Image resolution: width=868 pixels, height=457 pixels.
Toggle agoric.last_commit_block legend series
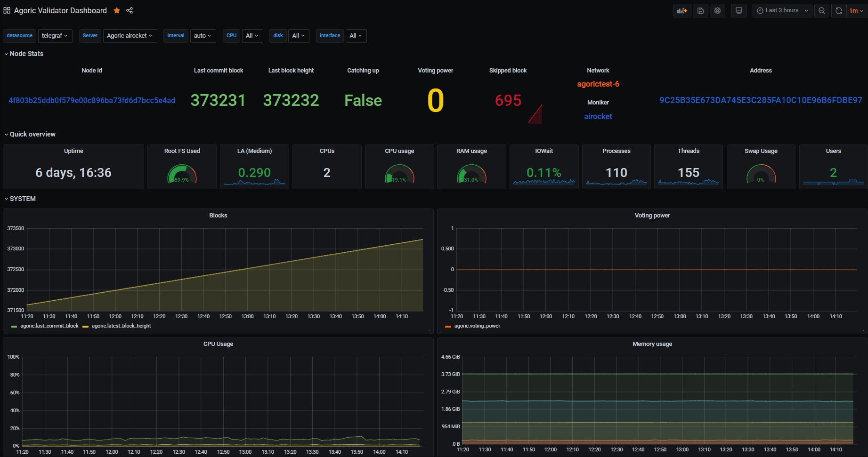click(49, 326)
